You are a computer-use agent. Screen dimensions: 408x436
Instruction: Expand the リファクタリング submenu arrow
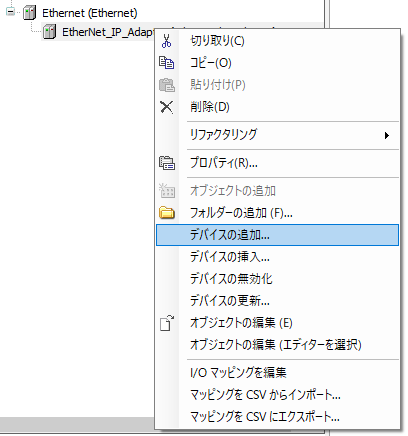(387, 135)
